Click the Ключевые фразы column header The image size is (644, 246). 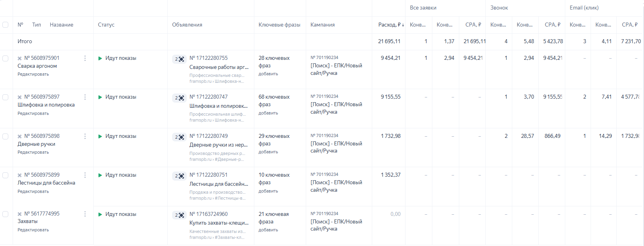pos(279,25)
